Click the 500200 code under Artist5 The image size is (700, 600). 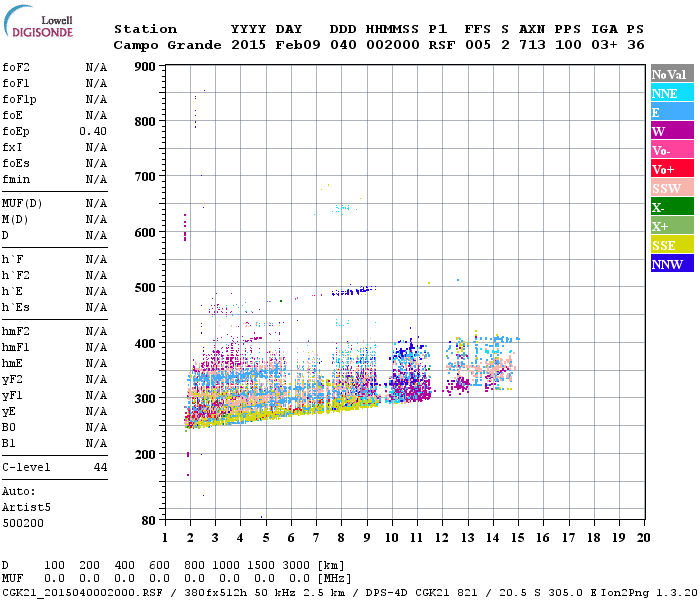point(23,523)
